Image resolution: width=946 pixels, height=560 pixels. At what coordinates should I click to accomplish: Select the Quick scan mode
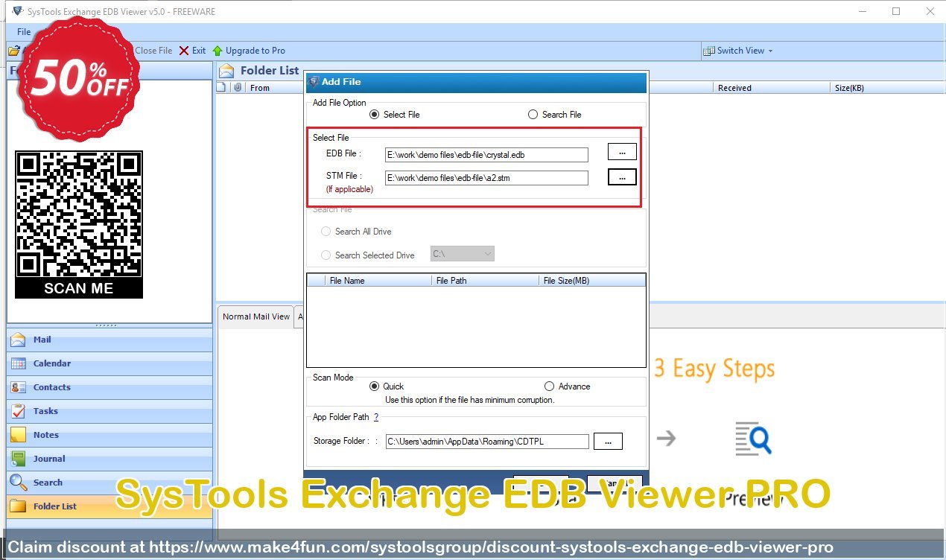tap(375, 386)
